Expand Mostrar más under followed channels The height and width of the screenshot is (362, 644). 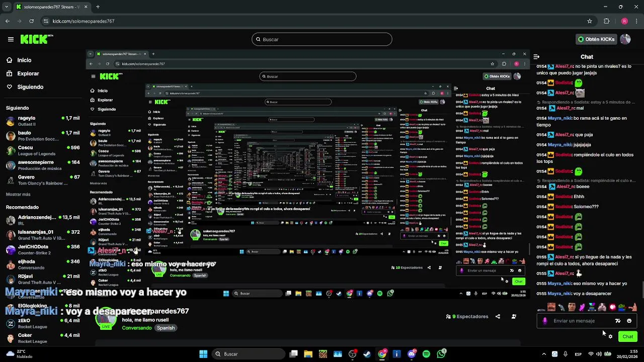(x=18, y=194)
